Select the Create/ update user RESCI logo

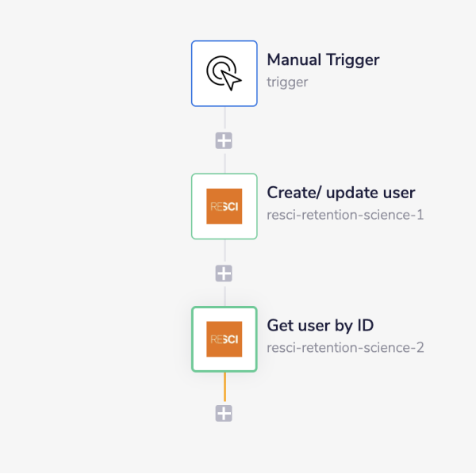[x=224, y=206]
